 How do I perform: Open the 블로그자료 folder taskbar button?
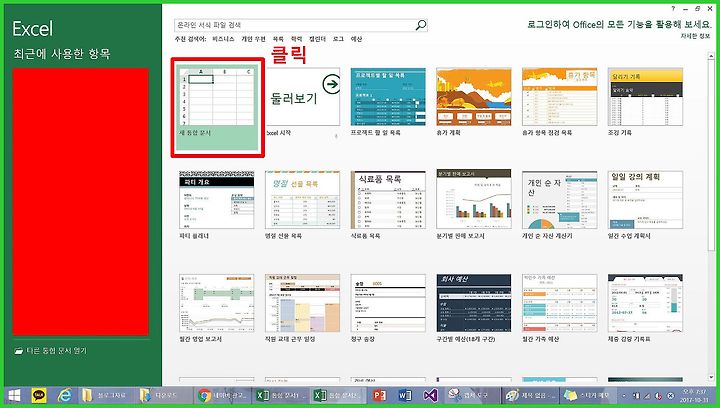(x=107, y=395)
